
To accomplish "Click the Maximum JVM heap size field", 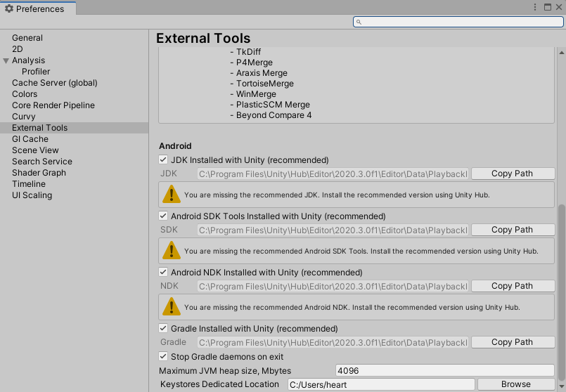I will pyautogui.click(x=445, y=370).
